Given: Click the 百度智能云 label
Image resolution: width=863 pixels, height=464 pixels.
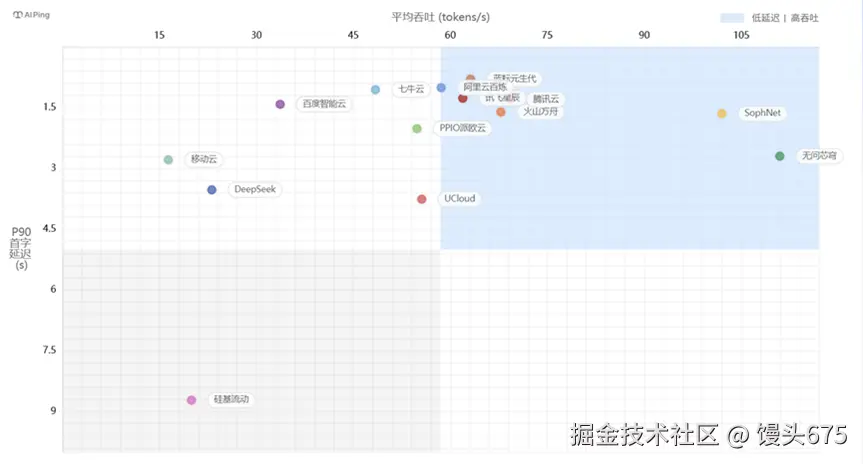Looking at the screenshot, I should point(324,103).
